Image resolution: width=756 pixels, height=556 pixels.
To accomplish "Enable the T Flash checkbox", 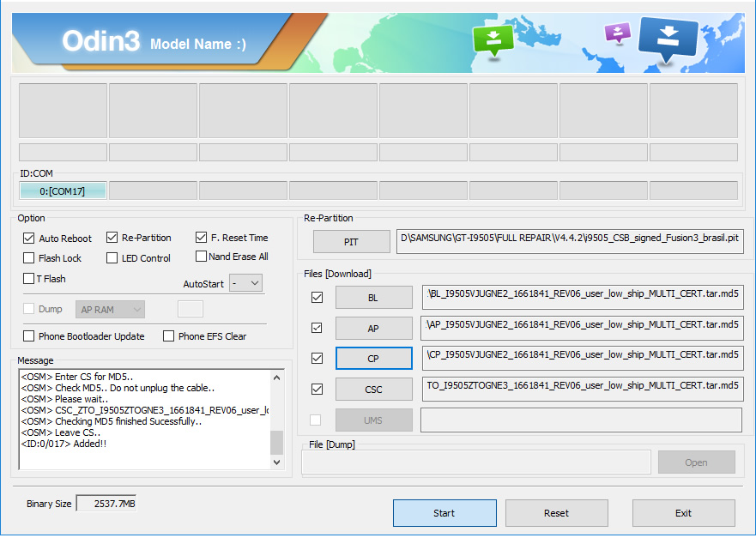I will (x=29, y=278).
